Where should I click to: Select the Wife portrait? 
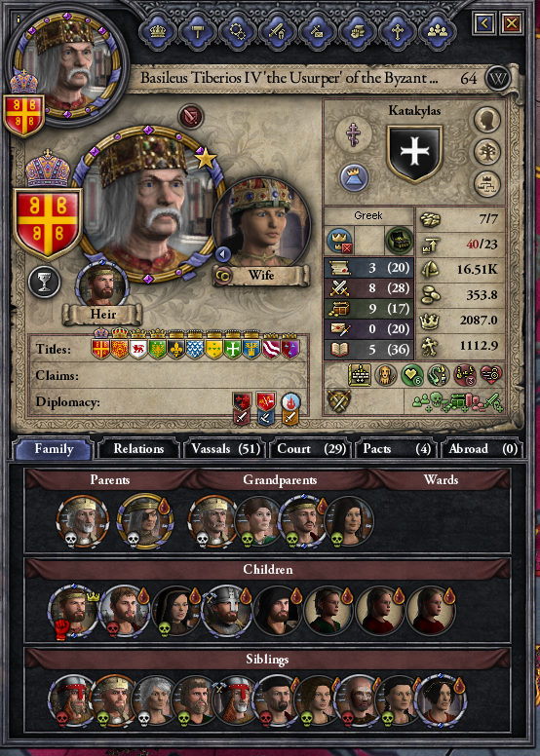pos(261,225)
